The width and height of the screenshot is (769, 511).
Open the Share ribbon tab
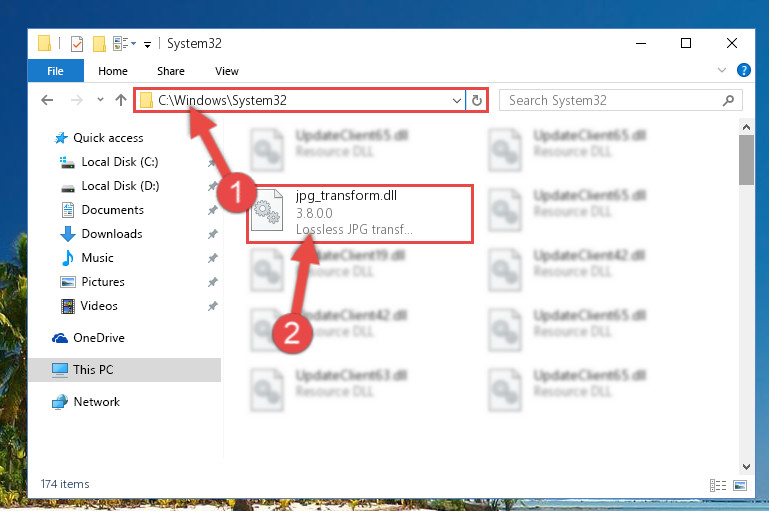(x=171, y=71)
